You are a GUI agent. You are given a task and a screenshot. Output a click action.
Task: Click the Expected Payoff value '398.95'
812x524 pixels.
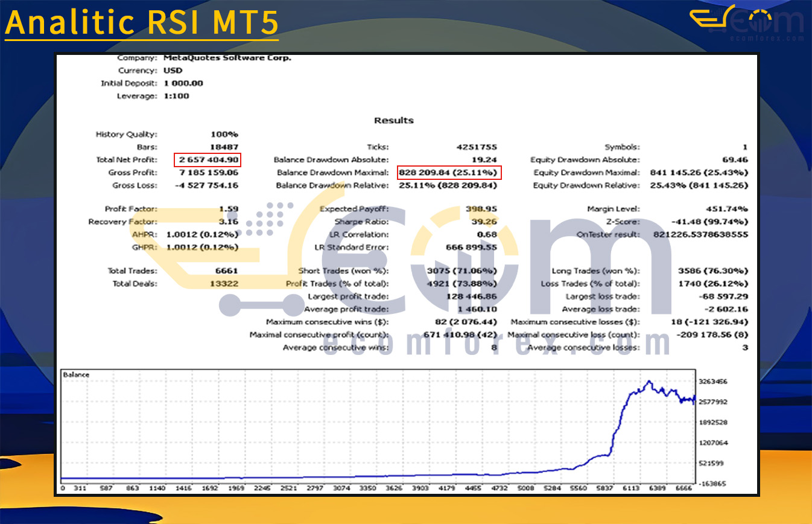(x=481, y=209)
